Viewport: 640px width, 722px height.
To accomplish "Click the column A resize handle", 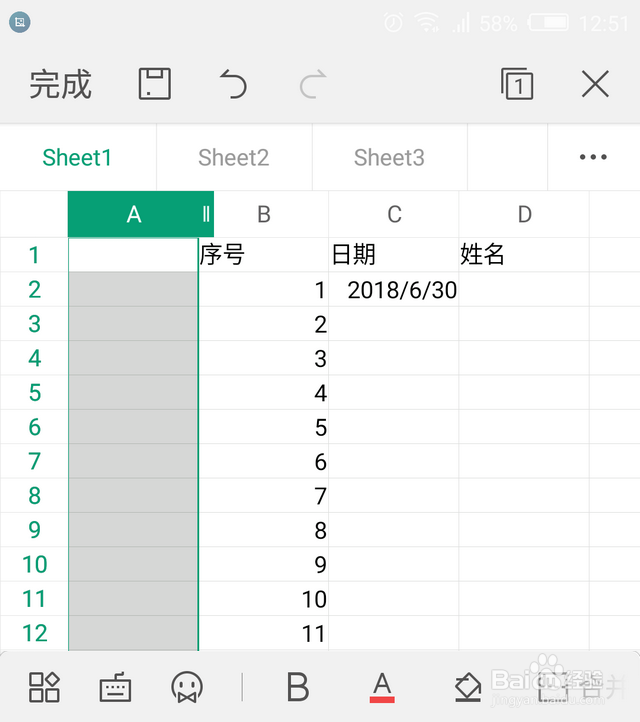I will click(205, 214).
